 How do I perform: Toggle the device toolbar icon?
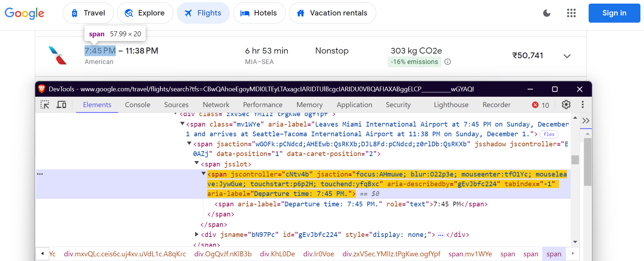(61, 105)
